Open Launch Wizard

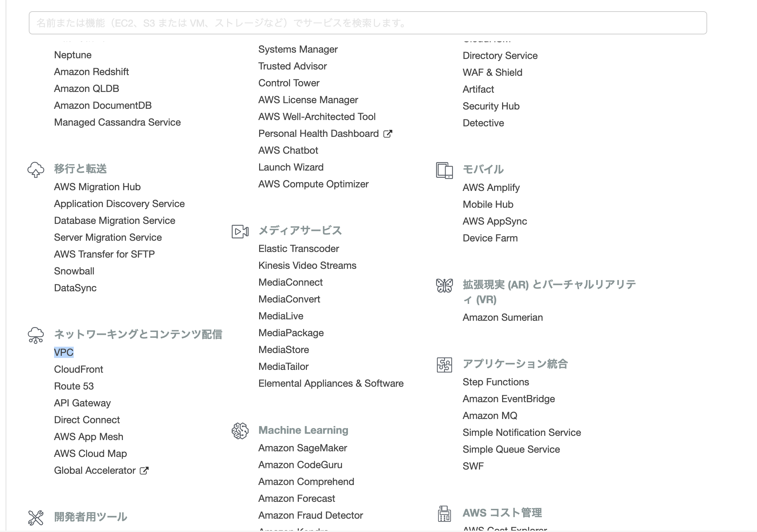click(x=291, y=167)
